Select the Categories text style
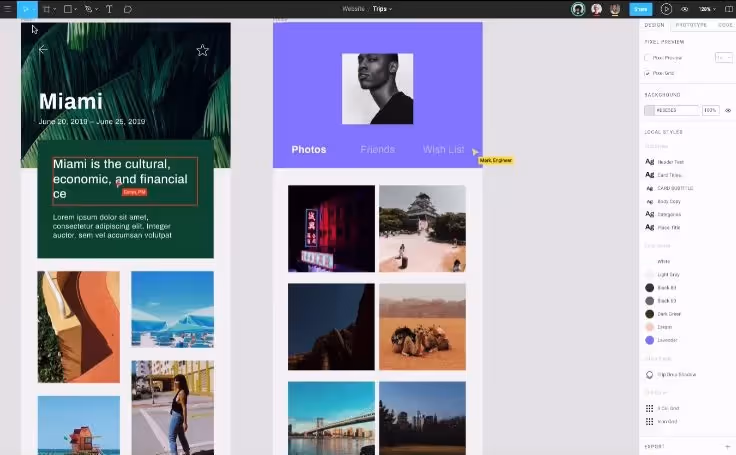 [x=663, y=214]
